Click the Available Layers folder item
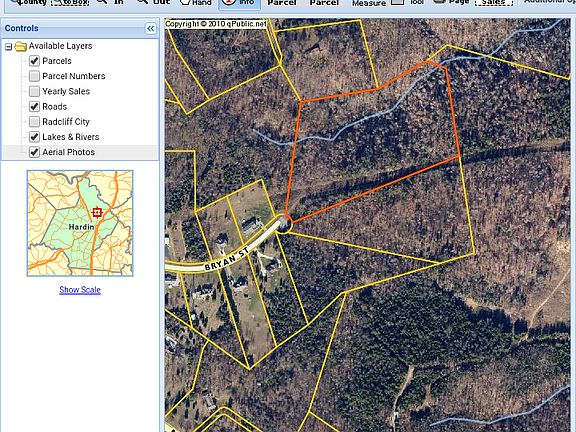This screenshot has height=432, width=576. click(x=60, y=46)
